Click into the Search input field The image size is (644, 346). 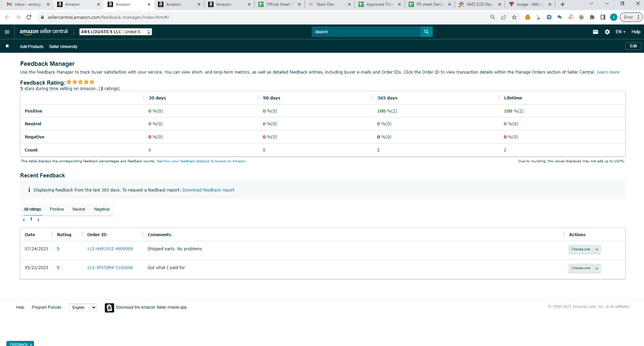point(366,32)
